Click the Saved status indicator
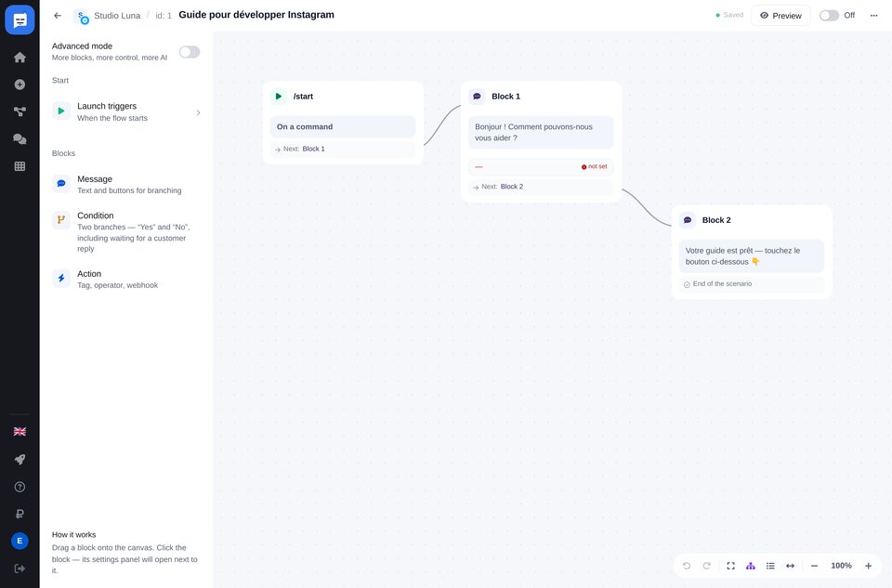Viewport: 892px width, 588px height. click(729, 16)
